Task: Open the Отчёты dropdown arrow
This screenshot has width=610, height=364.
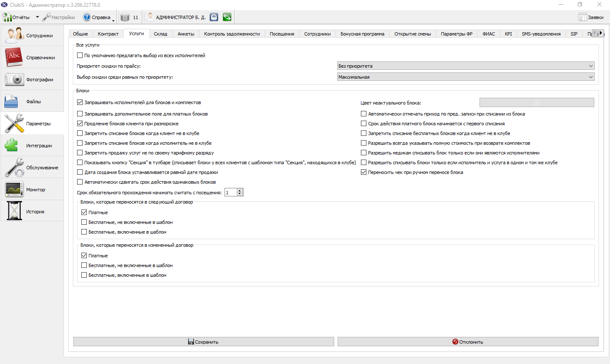Action: 37,17
